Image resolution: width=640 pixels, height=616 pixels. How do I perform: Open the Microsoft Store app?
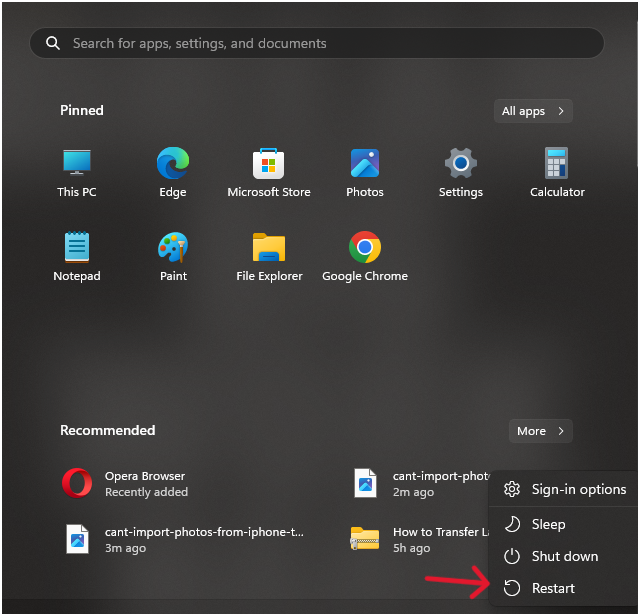coord(269,173)
